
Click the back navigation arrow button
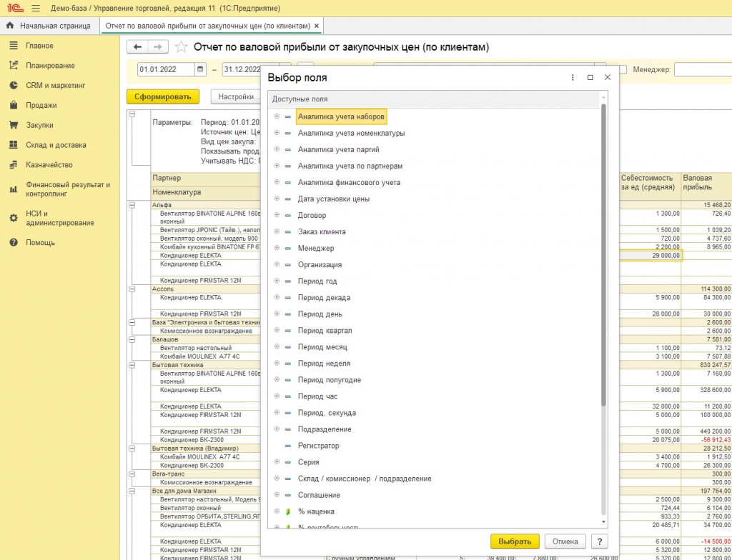tap(137, 46)
